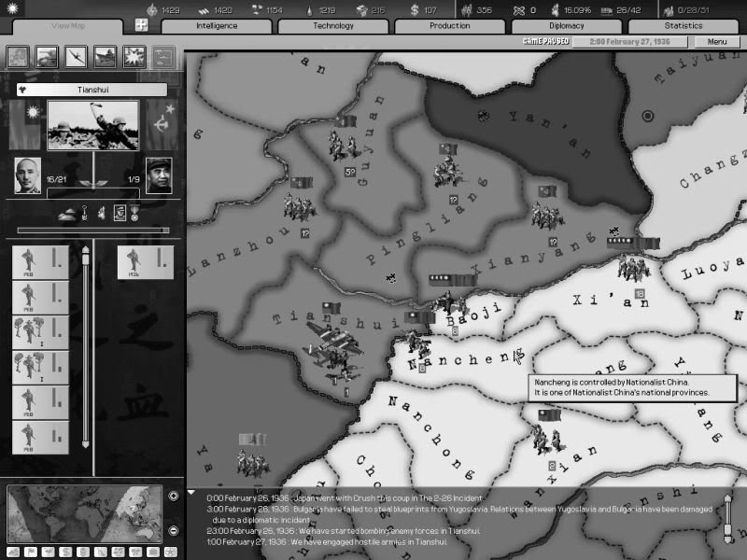Viewport: 747px width, 560px height.
Task: Select the left commander portrait in the Tianshui panel
Action: click(28, 177)
